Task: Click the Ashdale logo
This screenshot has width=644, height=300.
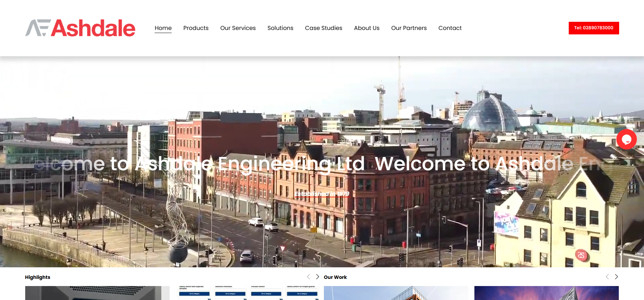Action: [80, 28]
